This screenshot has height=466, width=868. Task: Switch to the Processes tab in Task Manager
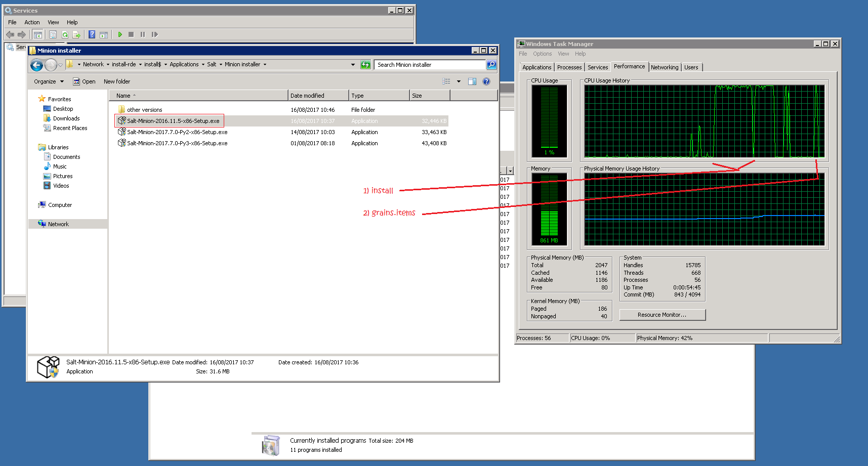[x=569, y=67]
